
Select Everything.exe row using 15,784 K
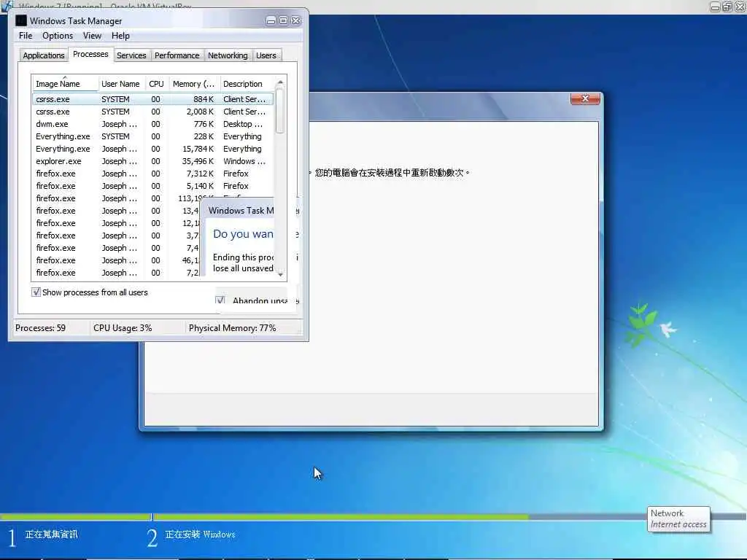click(152, 149)
